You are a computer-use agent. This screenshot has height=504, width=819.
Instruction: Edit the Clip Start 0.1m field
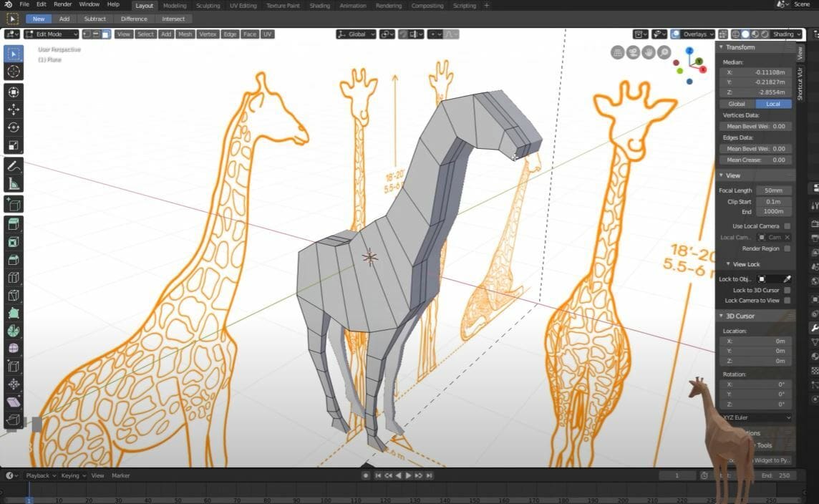coord(773,202)
